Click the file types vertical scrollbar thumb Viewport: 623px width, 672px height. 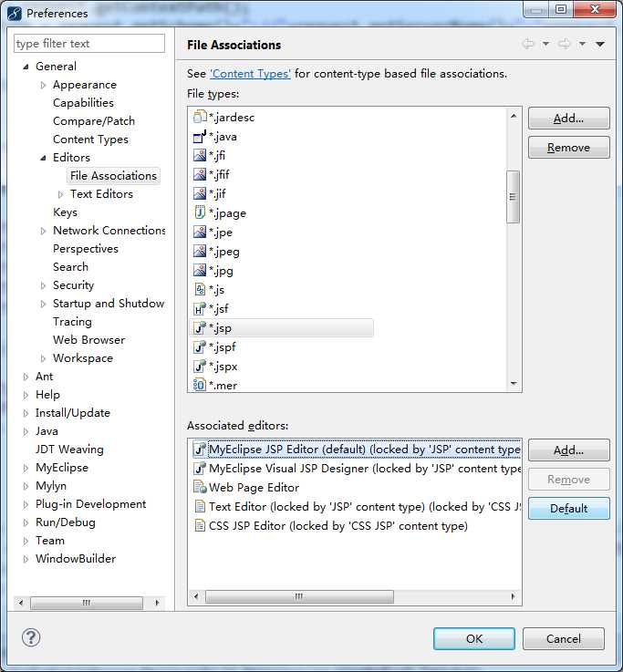[513, 197]
